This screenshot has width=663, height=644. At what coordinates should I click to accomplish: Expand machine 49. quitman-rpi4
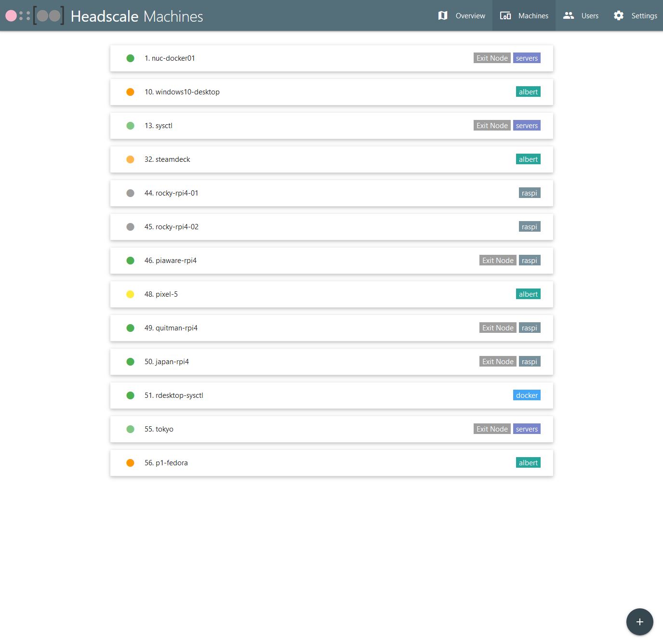pyautogui.click(x=331, y=328)
